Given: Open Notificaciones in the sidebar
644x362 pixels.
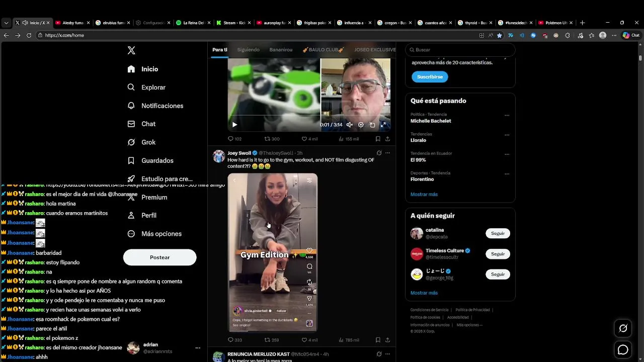Looking at the screenshot, I should pyautogui.click(x=155, y=106).
